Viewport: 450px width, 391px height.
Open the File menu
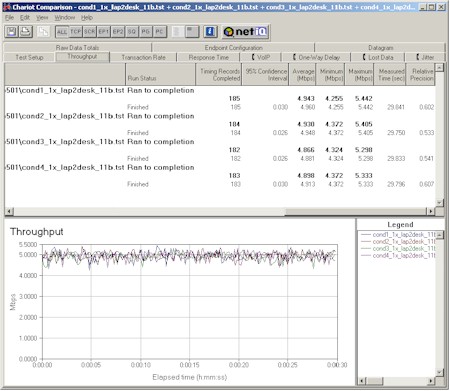point(9,18)
